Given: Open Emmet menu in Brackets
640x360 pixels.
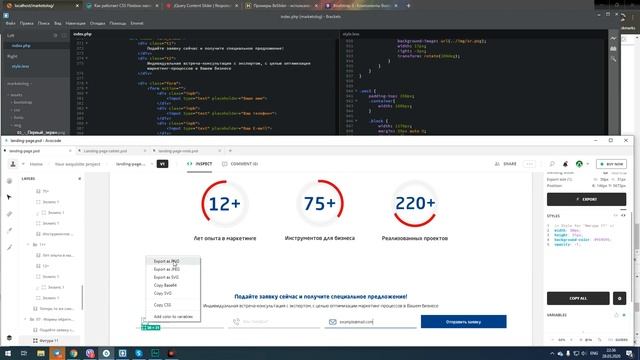Looking at the screenshot, I should click(x=137, y=24).
